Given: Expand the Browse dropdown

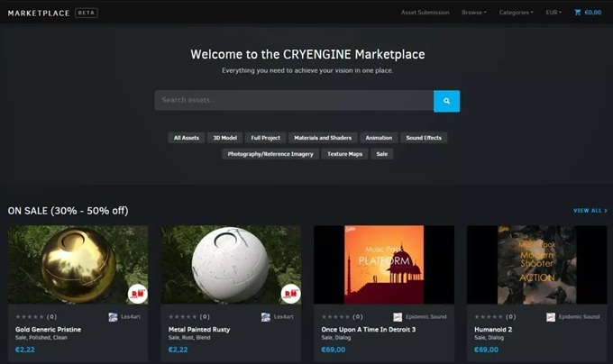Looking at the screenshot, I should pos(474,13).
